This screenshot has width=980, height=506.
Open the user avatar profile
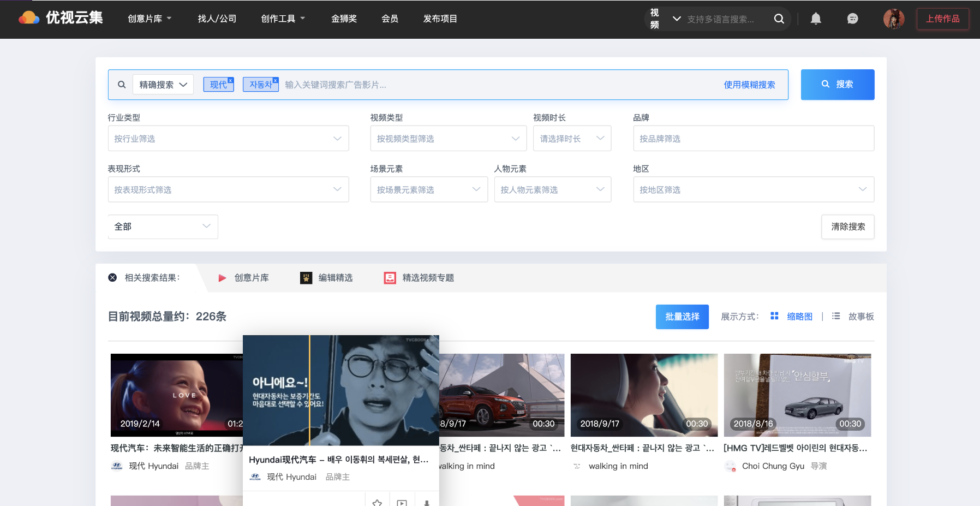pos(894,19)
